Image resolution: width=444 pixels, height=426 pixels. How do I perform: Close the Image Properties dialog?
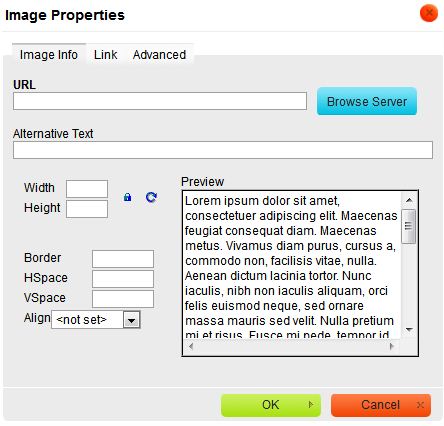(429, 14)
